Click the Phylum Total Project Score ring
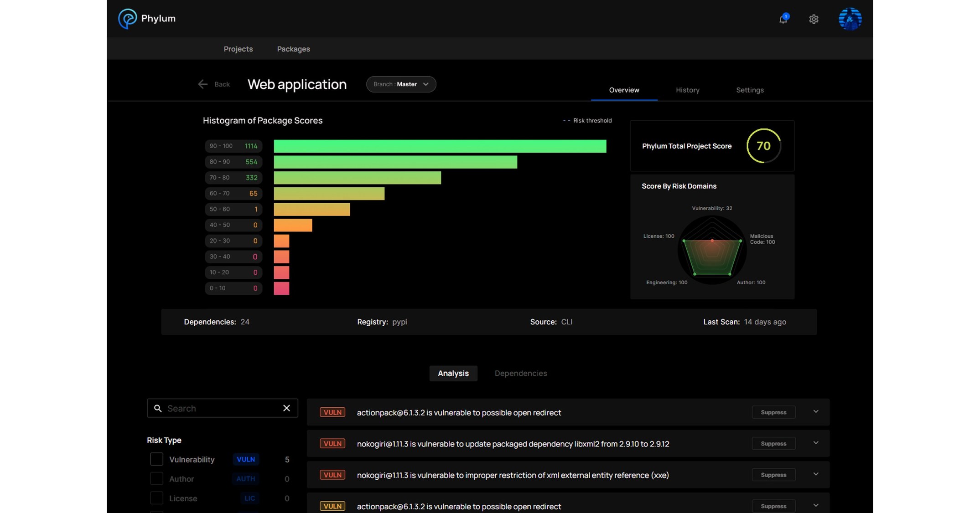The image size is (980, 513). (x=763, y=146)
